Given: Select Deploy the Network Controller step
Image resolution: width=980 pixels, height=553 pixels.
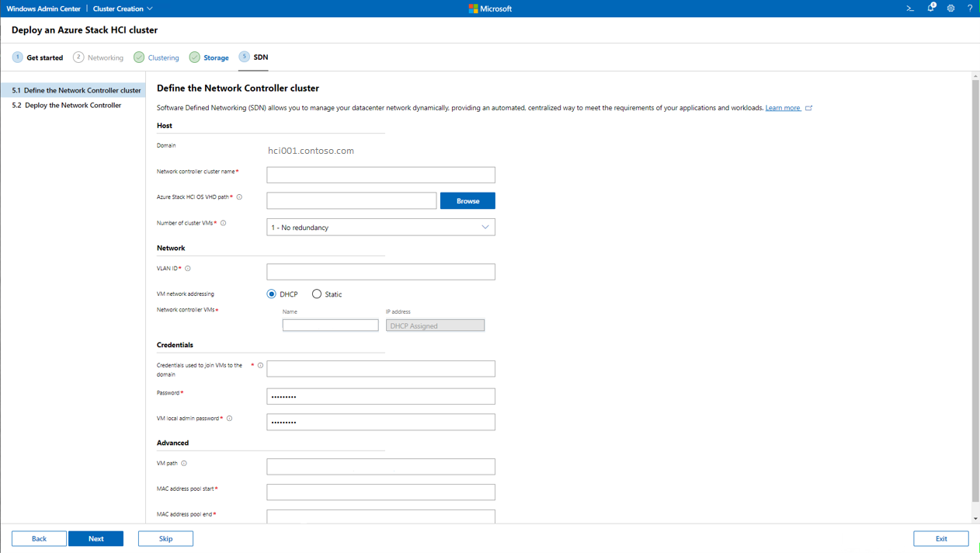Looking at the screenshot, I should [72, 105].
